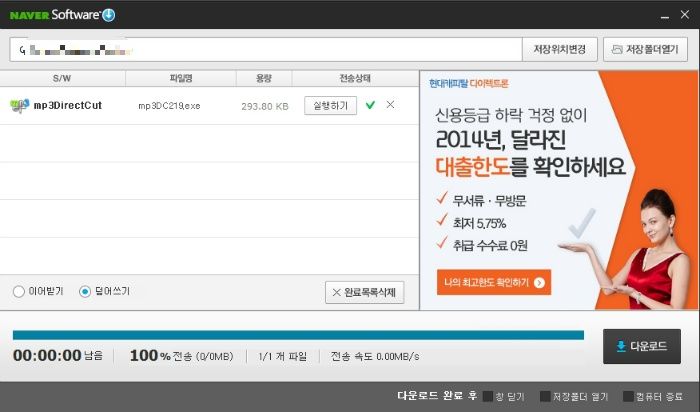Click the 다운로드 button

[x=642, y=346]
